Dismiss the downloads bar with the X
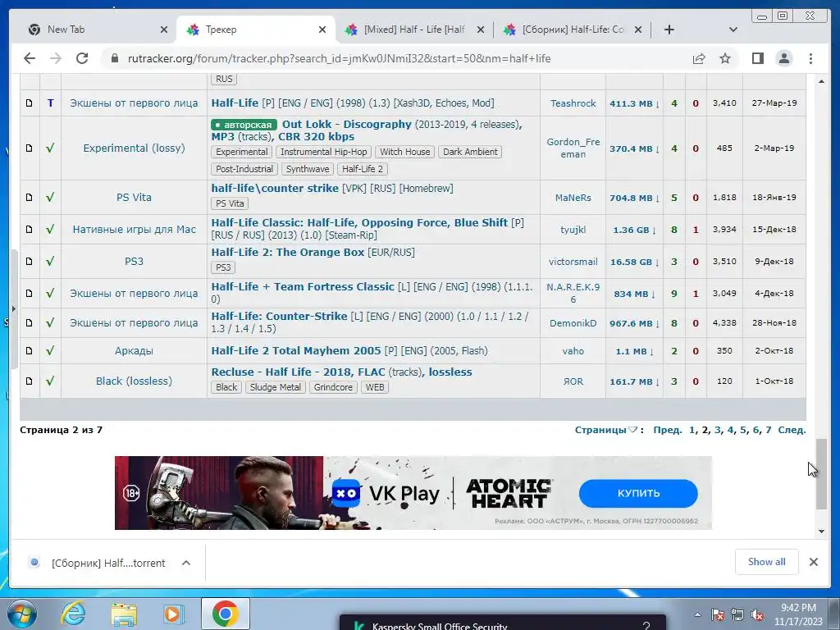Image resolution: width=840 pixels, height=630 pixels. 814,562
